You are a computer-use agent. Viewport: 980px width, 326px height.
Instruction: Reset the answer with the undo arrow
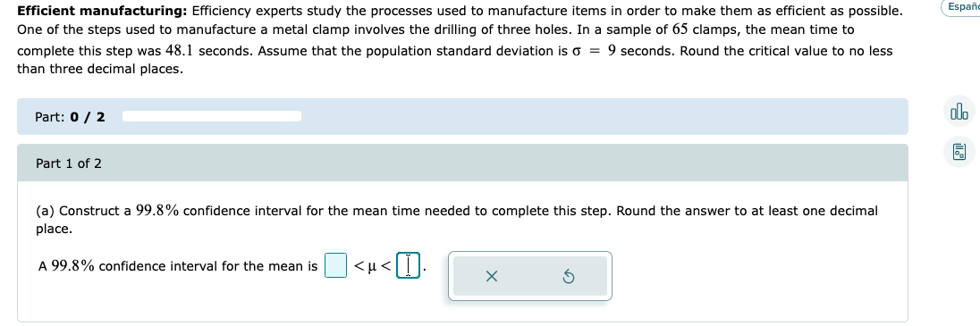(568, 276)
